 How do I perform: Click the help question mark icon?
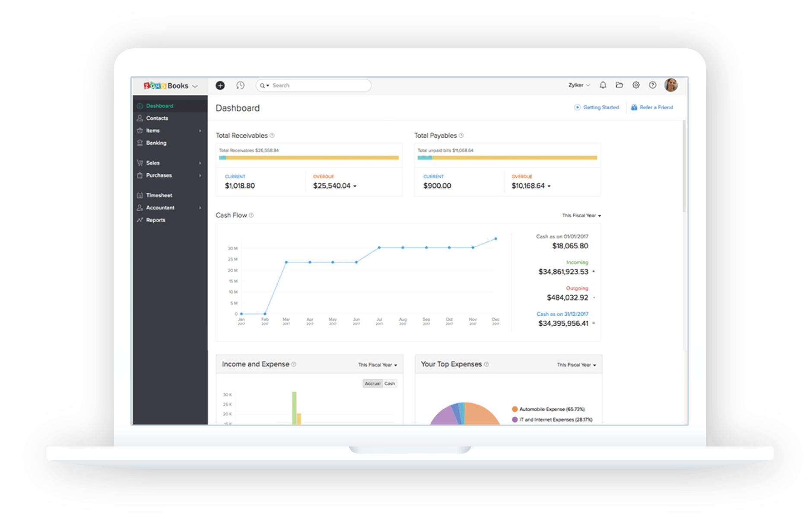point(652,85)
